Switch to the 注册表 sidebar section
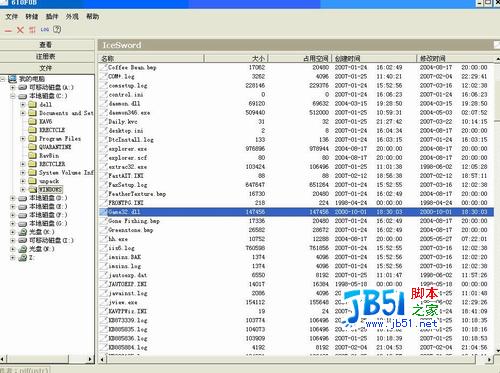The height and width of the screenshot is (373, 500). click(47, 56)
